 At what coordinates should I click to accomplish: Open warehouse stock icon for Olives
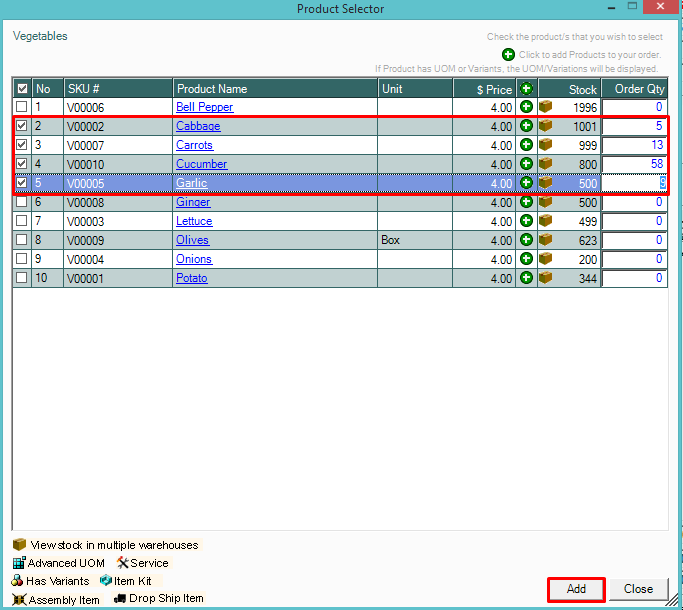pos(546,240)
